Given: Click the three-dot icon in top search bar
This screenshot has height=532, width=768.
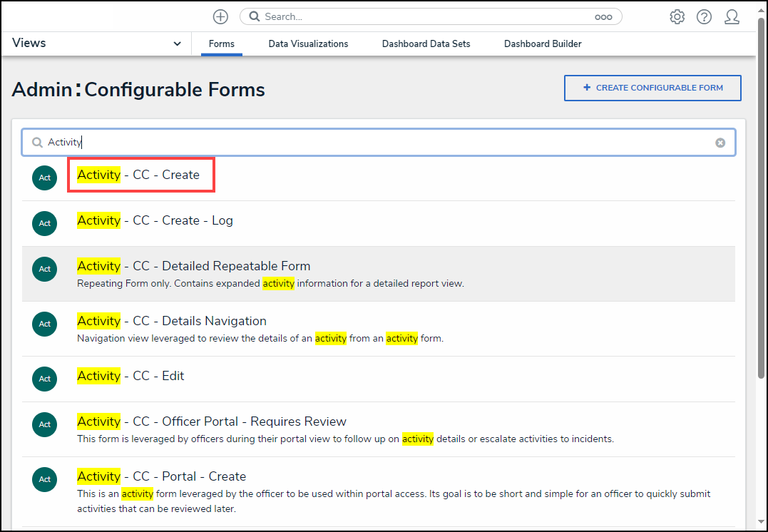Looking at the screenshot, I should [x=603, y=16].
